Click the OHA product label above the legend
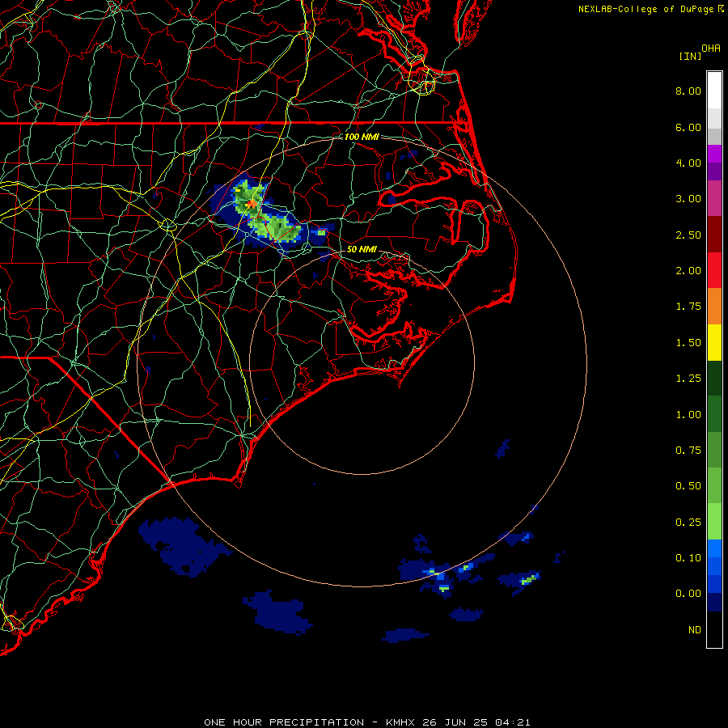The height and width of the screenshot is (728, 728). click(x=711, y=49)
